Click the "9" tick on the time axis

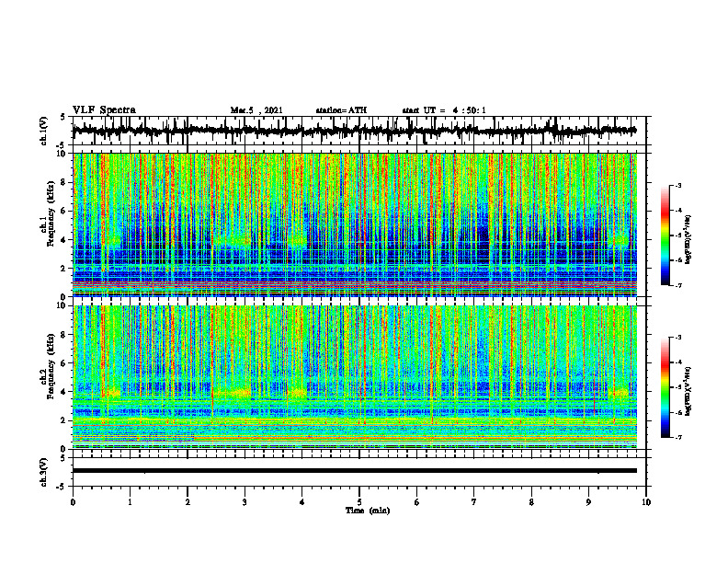coord(588,502)
